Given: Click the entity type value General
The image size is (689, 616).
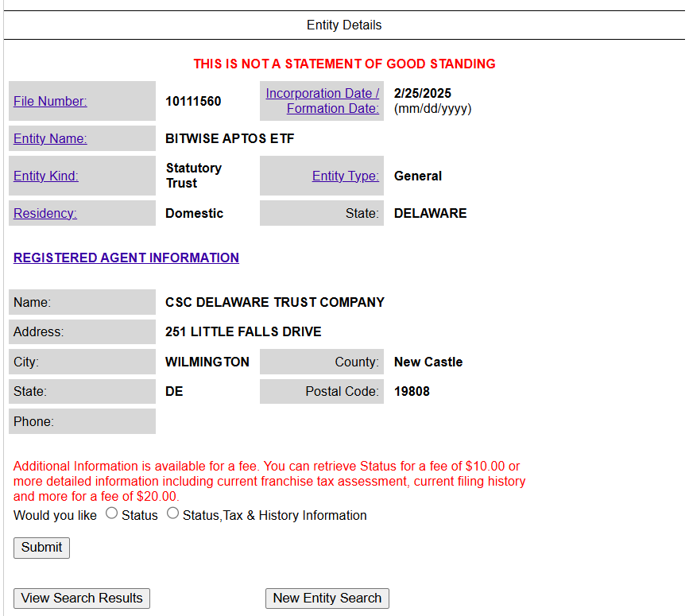Looking at the screenshot, I should click(417, 176).
